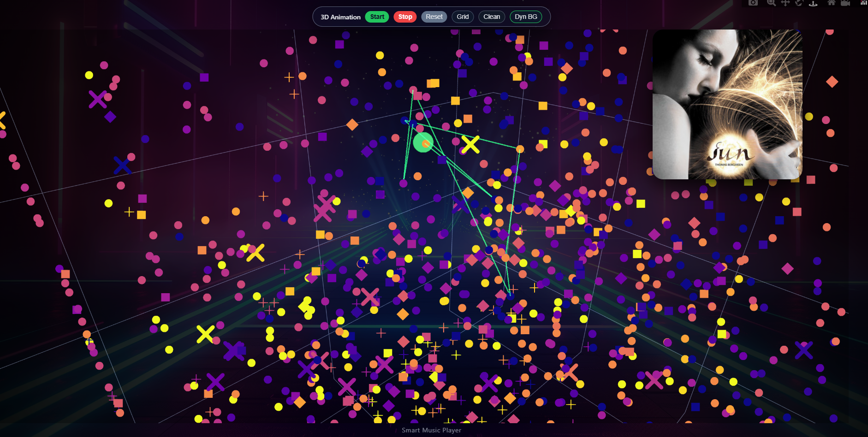The width and height of the screenshot is (868, 437).
Task: Reset camera to last saved view
Action: [845, 3]
